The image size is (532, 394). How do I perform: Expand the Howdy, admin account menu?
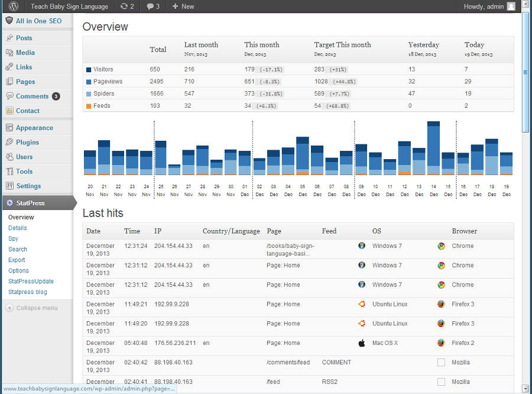pos(484,7)
